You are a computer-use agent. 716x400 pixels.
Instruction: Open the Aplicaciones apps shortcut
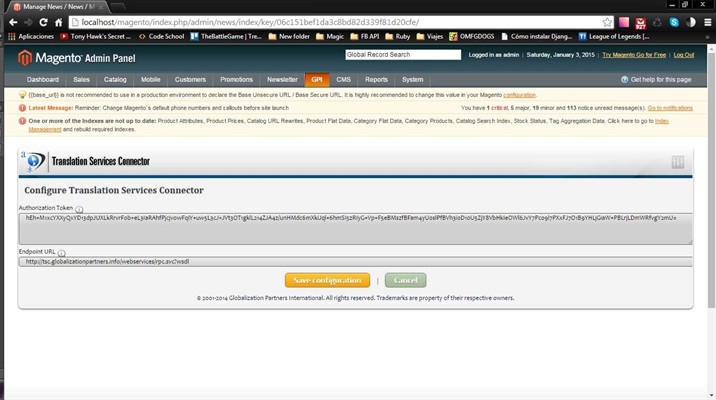pos(31,36)
